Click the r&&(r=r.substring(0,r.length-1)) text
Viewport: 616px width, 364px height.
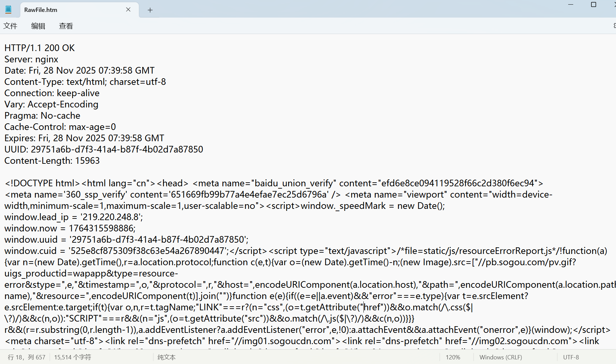70,330
